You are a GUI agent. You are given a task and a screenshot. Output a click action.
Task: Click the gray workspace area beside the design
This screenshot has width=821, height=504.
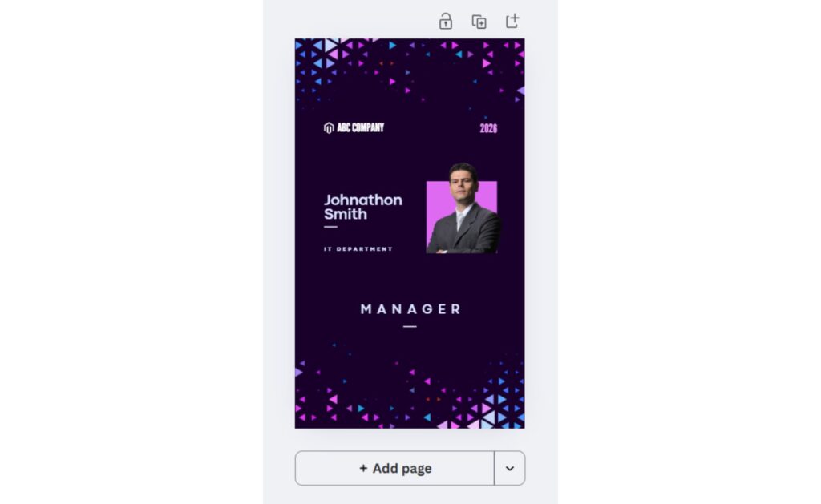point(278,252)
